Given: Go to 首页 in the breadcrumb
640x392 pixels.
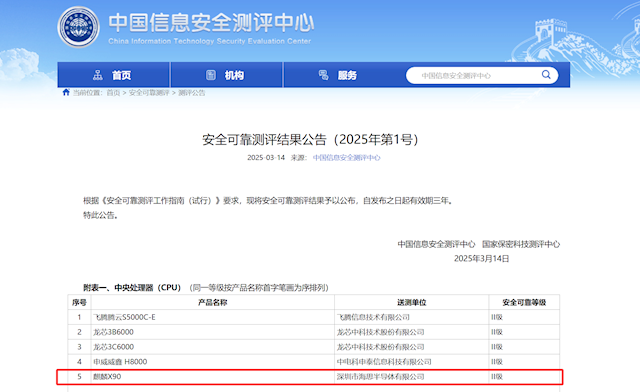Looking at the screenshot, I should click(x=113, y=93).
